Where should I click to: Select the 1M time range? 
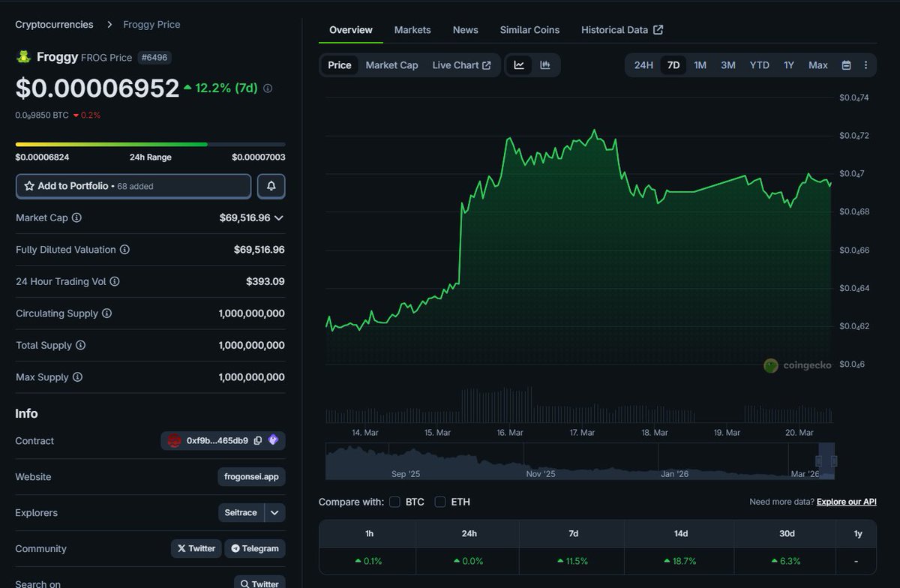click(x=700, y=65)
